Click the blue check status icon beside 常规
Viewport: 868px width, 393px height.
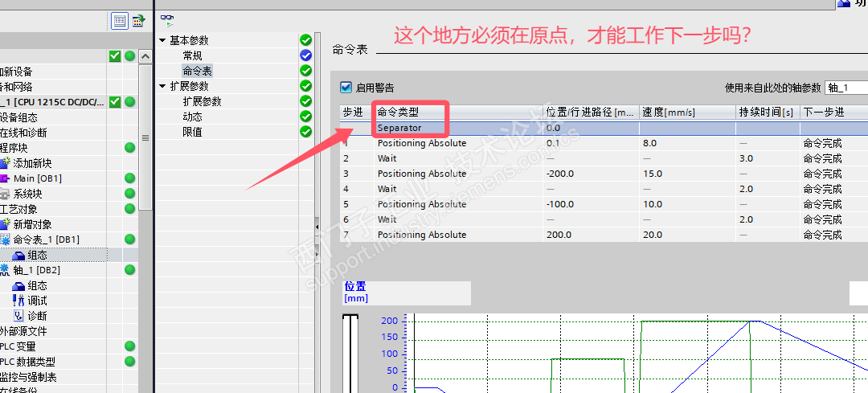click(305, 55)
